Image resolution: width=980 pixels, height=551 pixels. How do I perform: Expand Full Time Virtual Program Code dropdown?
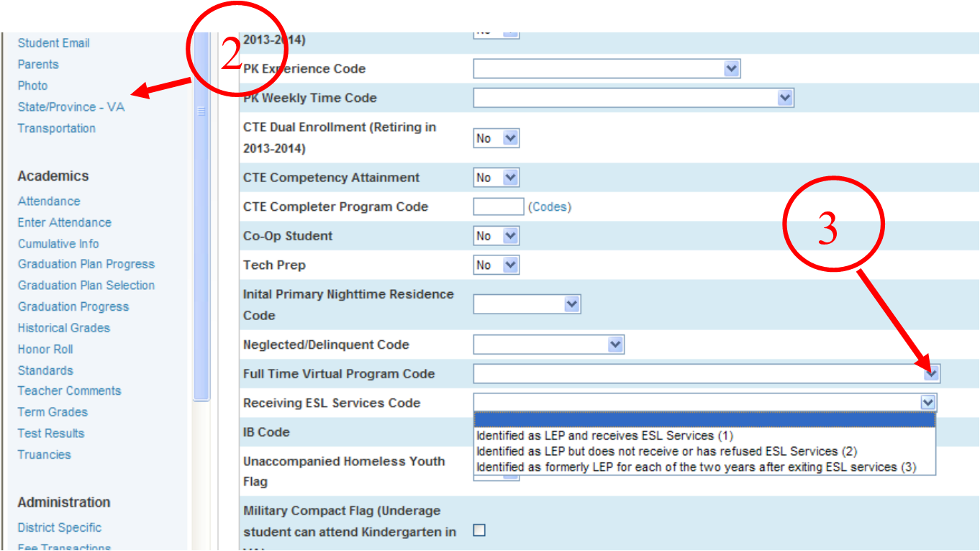tap(707, 374)
